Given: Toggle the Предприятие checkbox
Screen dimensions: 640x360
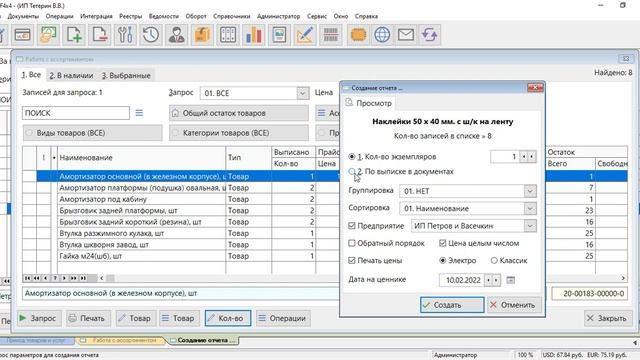Looking at the screenshot, I should coord(351,226).
